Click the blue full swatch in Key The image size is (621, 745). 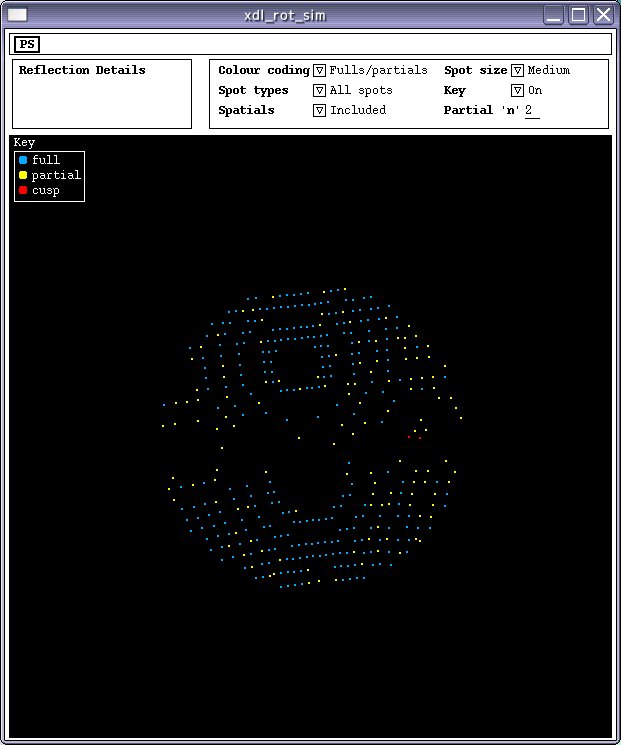pyautogui.click(x=23, y=160)
